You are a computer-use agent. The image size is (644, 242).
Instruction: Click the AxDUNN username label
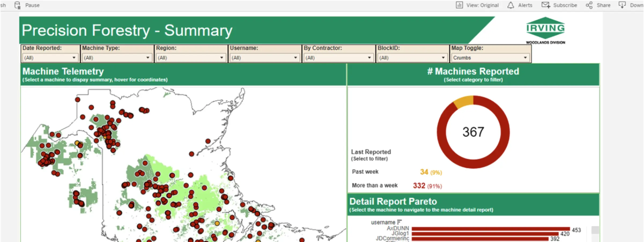click(398, 229)
